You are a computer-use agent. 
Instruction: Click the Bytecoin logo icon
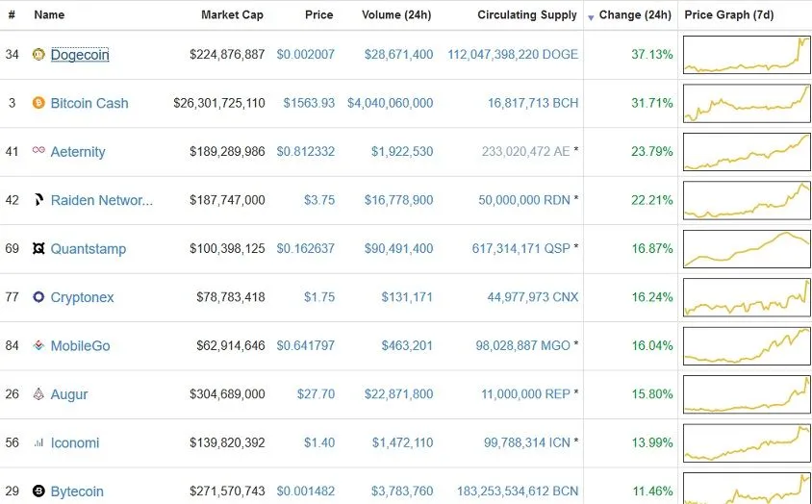click(38, 491)
